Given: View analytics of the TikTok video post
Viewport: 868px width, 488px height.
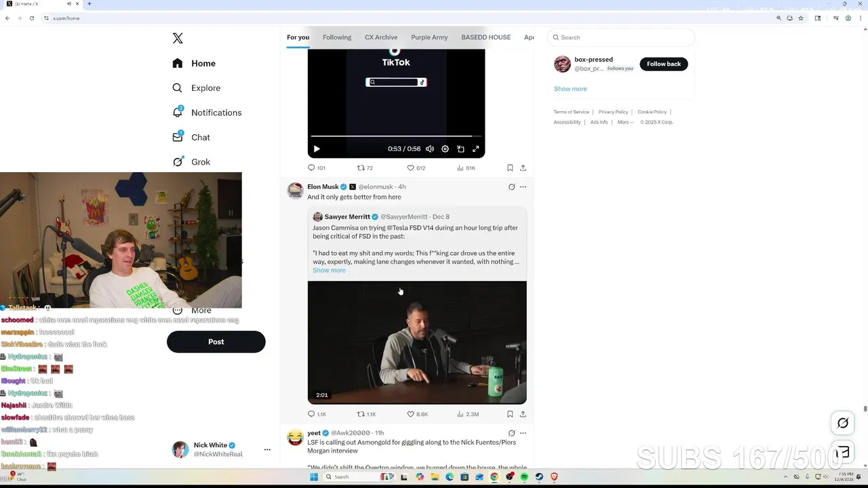Looking at the screenshot, I should [x=466, y=167].
